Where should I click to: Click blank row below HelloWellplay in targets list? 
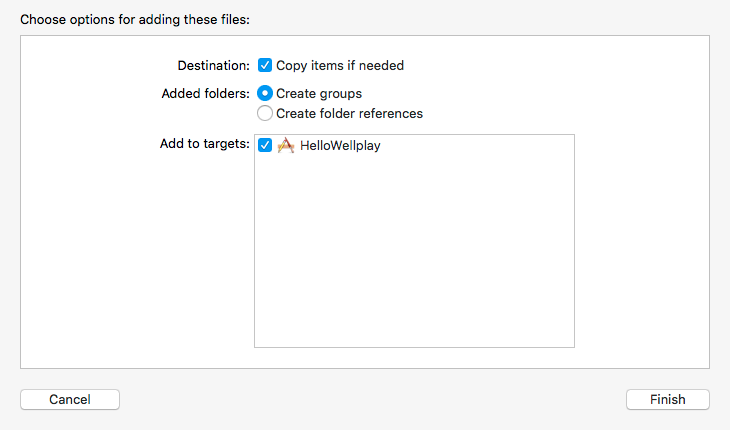[414, 167]
